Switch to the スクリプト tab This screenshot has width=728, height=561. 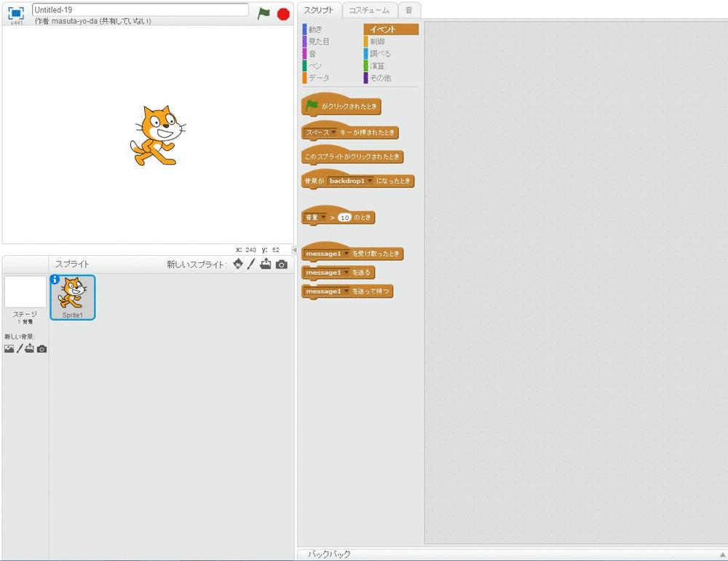tap(319, 10)
